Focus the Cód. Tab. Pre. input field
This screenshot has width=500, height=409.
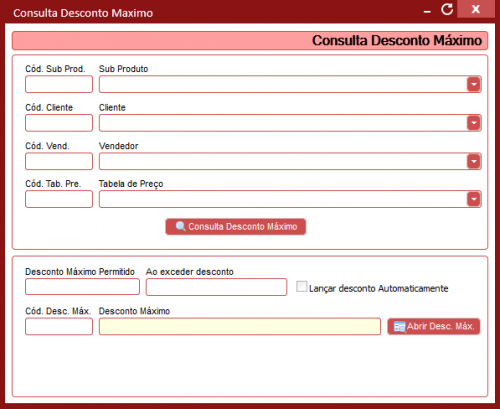pos(59,199)
